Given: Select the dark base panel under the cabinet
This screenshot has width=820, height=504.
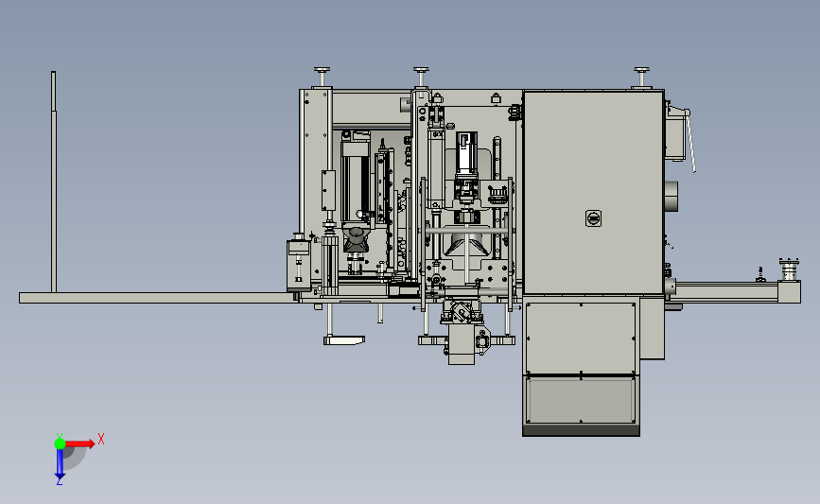Looking at the screenshot, I should 581,431.
